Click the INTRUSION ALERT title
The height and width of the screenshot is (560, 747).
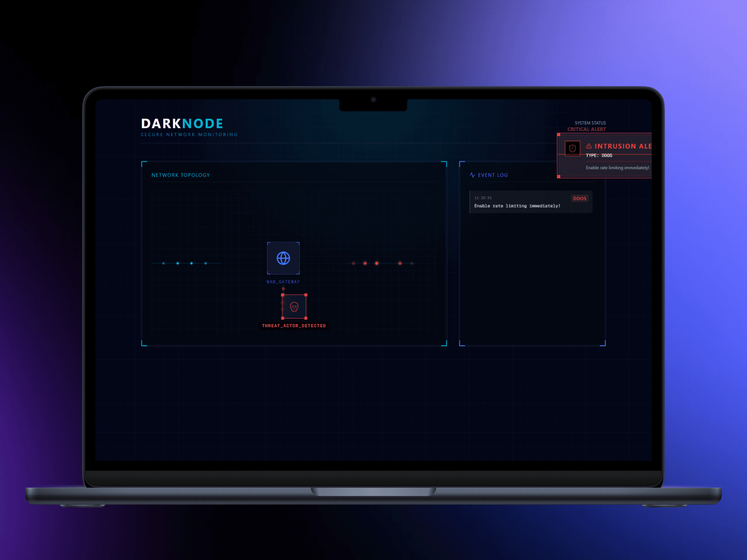tap(623, 146)
